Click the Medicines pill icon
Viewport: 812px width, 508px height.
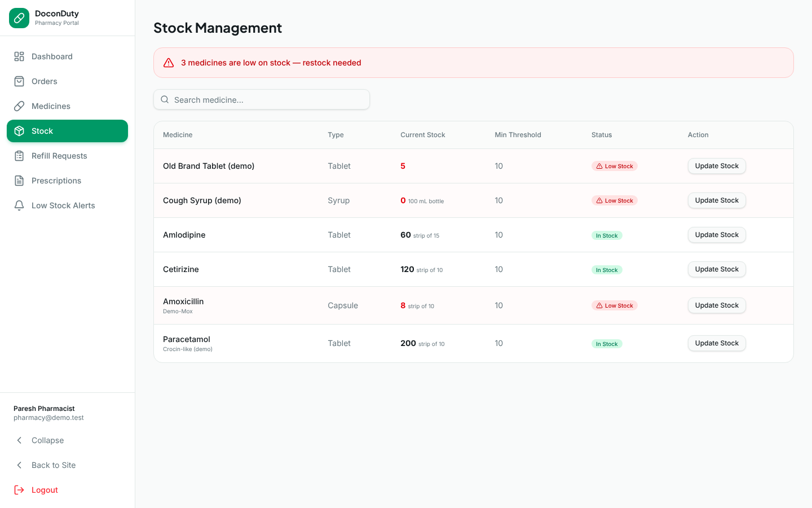(19, 106)
